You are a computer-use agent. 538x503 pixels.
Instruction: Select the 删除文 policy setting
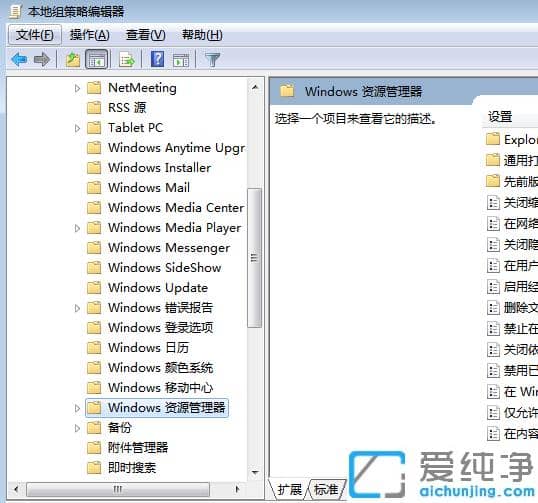pyautogui.click(x=512, y=307)
